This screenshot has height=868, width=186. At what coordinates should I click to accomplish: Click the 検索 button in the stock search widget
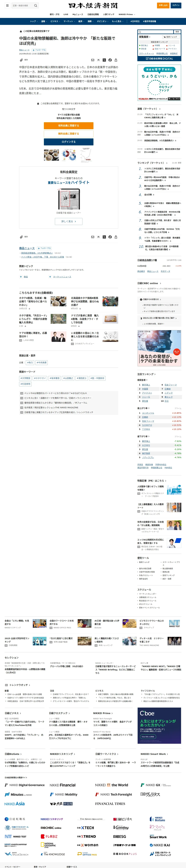(177, 32)
